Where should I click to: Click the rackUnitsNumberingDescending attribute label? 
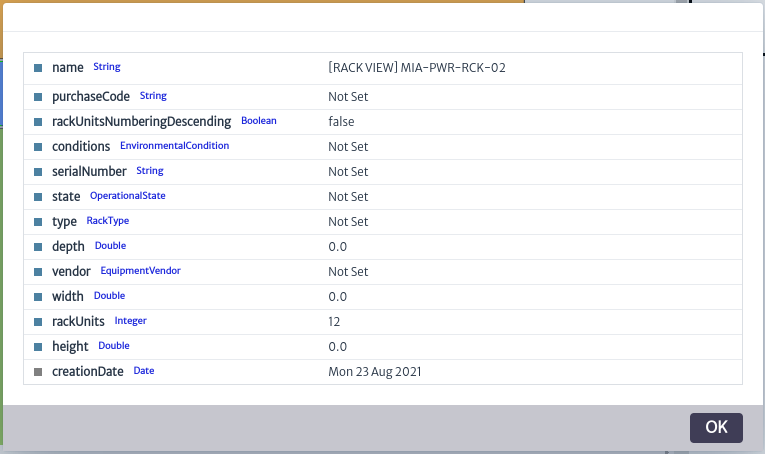click(141, 122)
